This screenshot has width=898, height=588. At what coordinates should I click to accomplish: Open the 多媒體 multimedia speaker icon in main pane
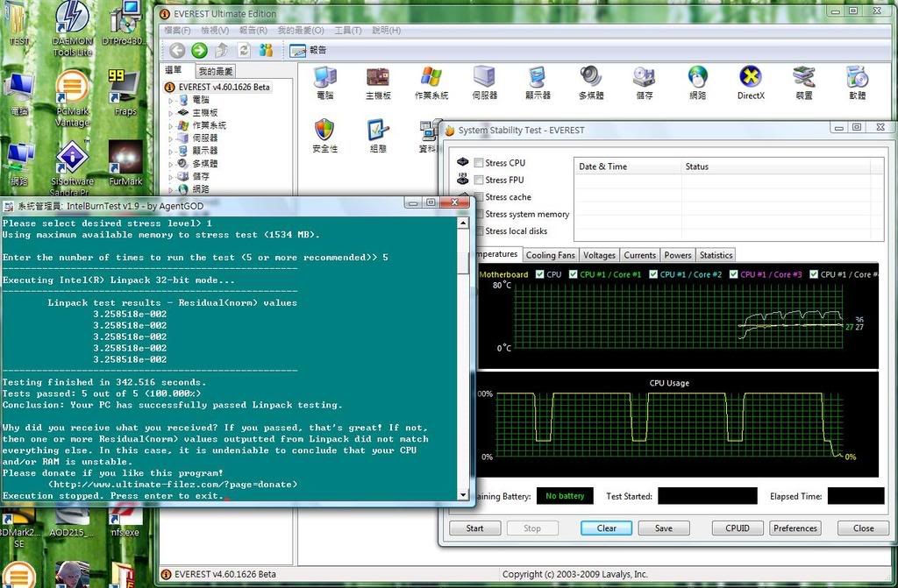tap(591, 83)
